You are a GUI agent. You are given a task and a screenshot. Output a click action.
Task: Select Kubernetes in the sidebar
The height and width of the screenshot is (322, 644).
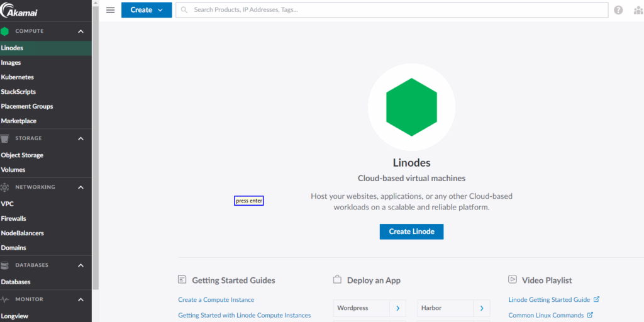tap(18, 77)
